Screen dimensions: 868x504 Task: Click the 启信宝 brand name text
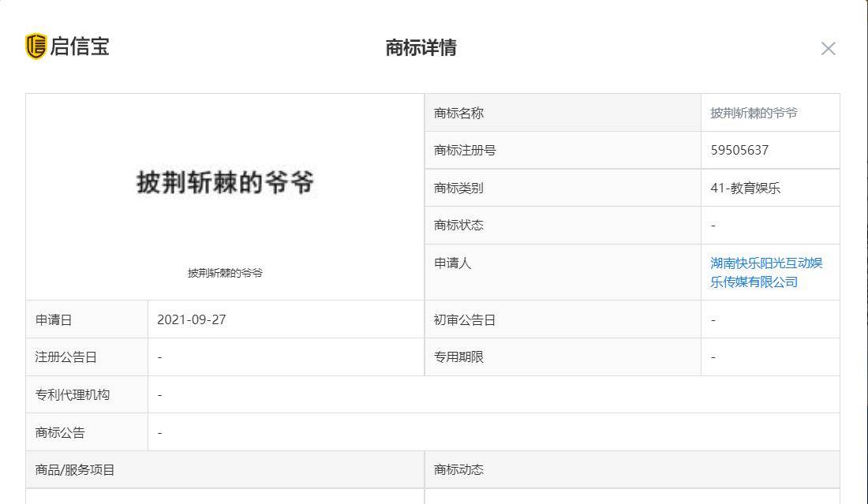(80, 47)
